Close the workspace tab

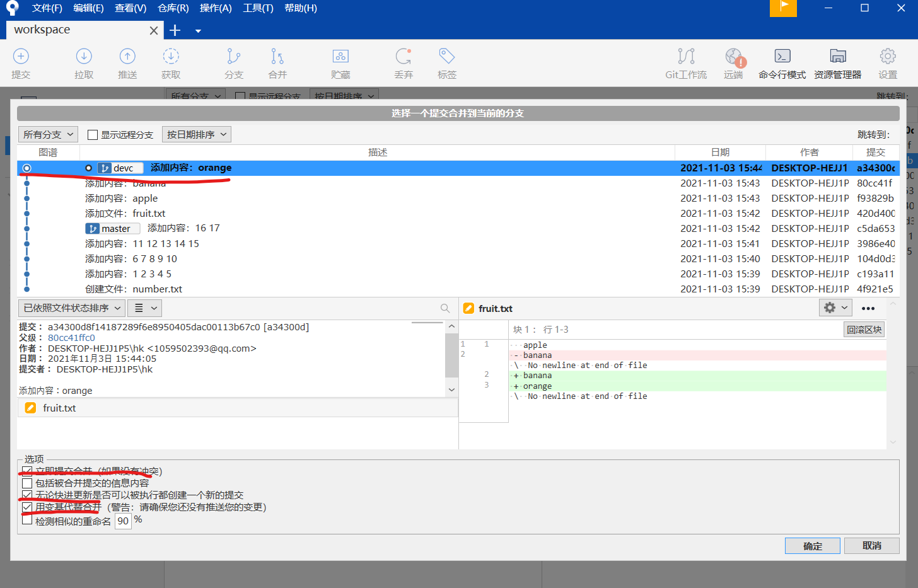tap(154, 30)
